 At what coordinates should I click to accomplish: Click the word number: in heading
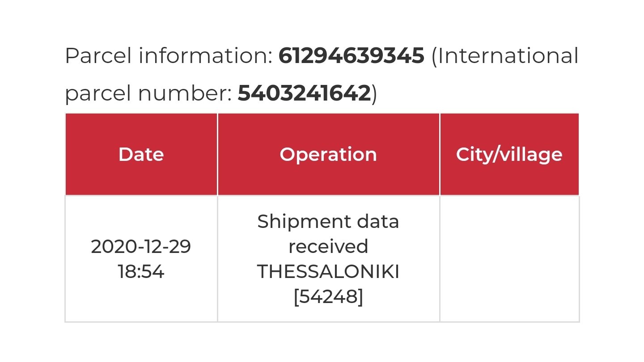click(x=185, y=93)
